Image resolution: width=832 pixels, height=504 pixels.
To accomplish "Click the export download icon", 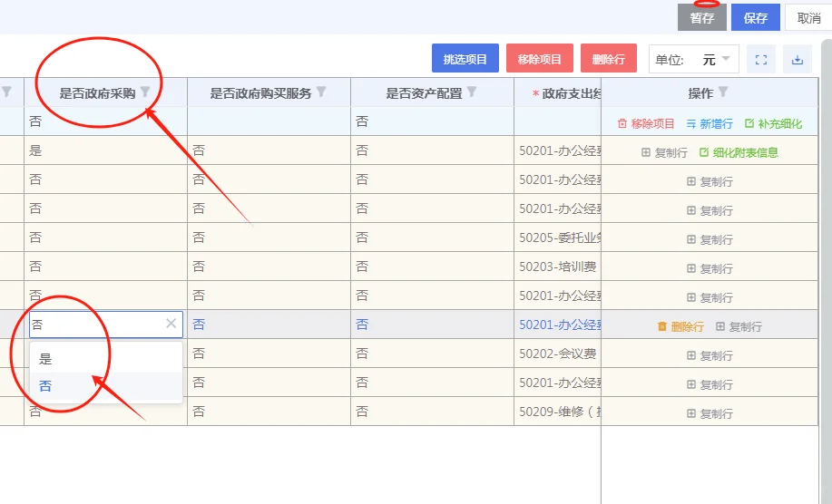I will (x=797, y=59).
